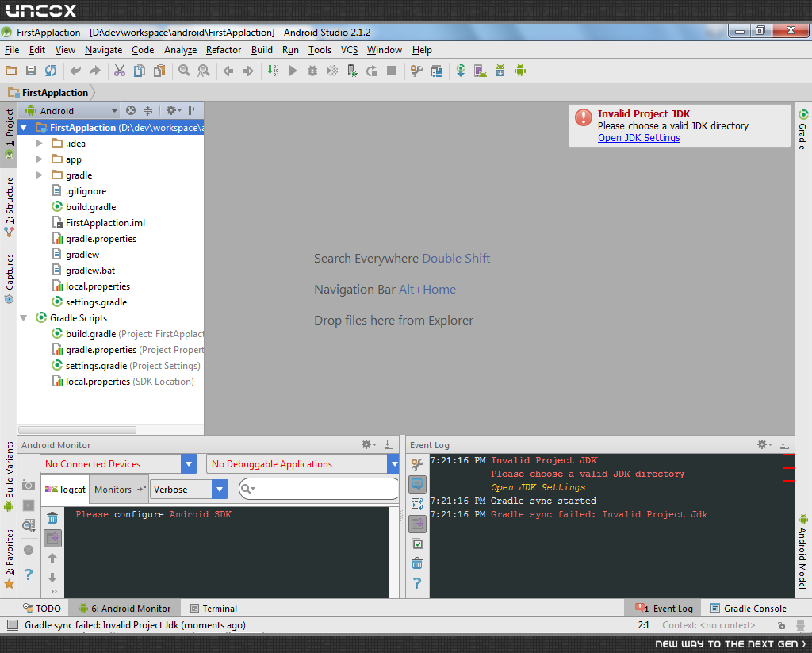Click Open JDK Settings link in notification
This screenshot has width=812, height=653.
pos(639,138)
